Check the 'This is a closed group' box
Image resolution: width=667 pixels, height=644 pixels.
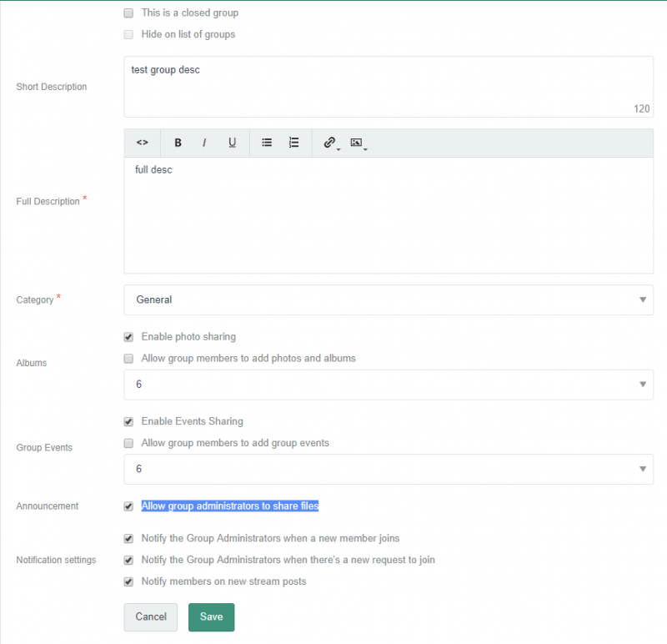(x=128, y=13)
